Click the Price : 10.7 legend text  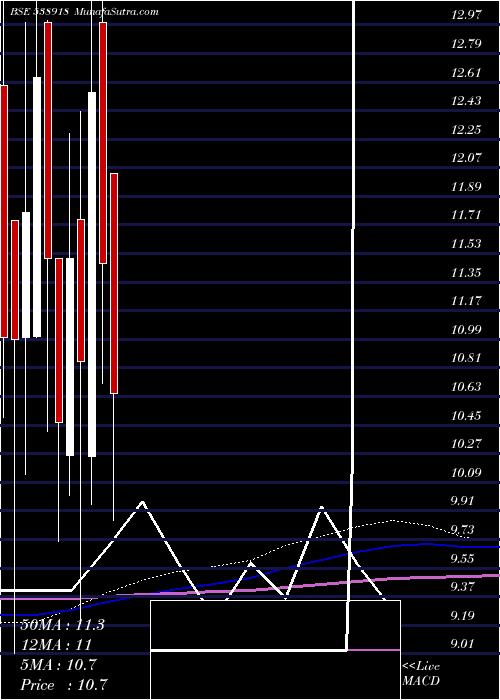[64, 685]
